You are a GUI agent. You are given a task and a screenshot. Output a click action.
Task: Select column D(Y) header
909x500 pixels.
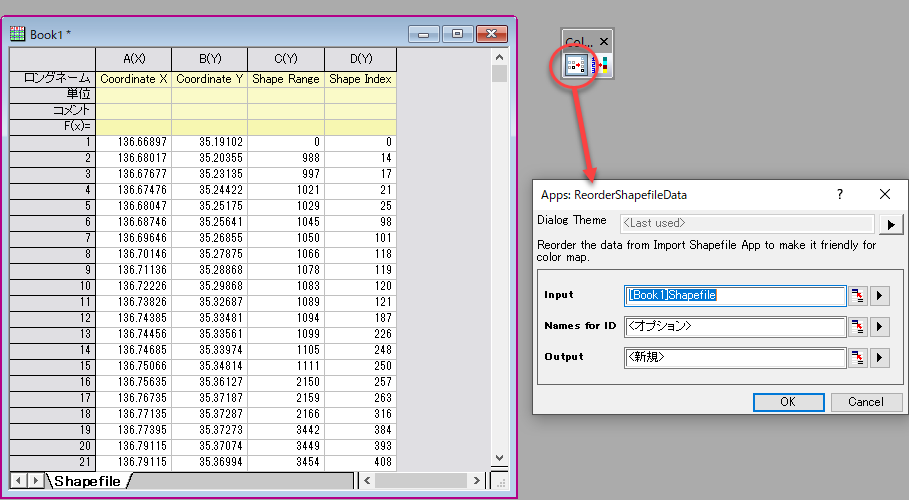click(361, 59)
